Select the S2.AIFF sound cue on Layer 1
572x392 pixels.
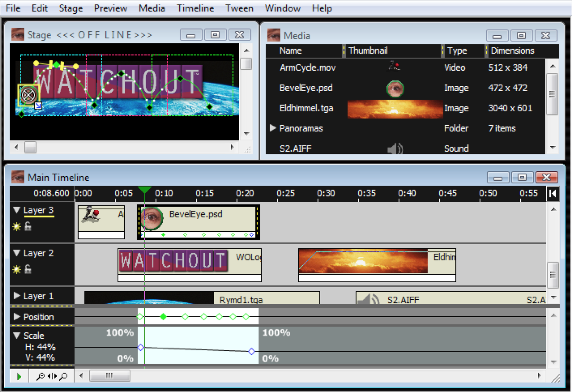tap(451, 298)
